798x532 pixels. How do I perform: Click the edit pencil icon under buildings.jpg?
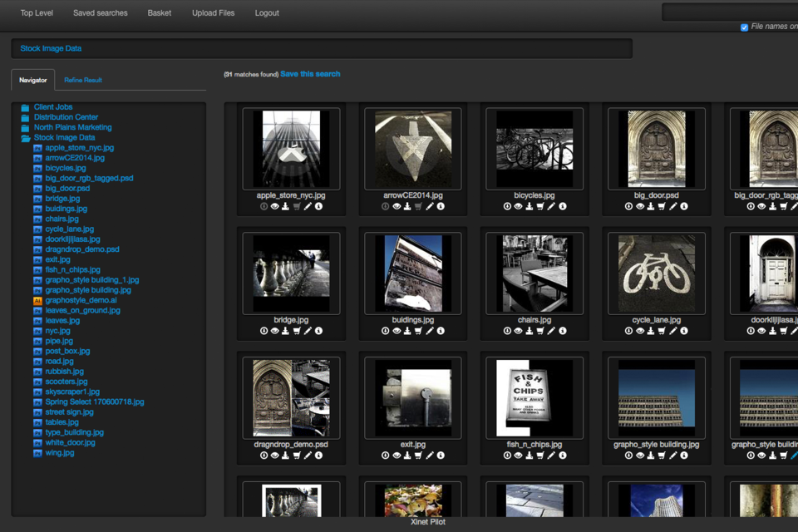[429, 331]
